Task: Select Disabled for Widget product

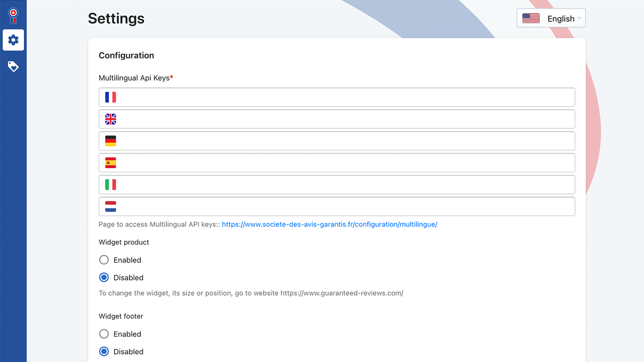Action: point(104,277)
